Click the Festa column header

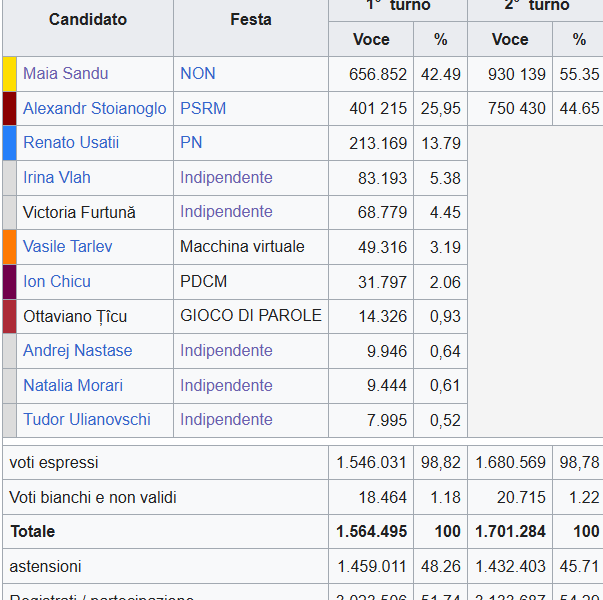point(250,20)
